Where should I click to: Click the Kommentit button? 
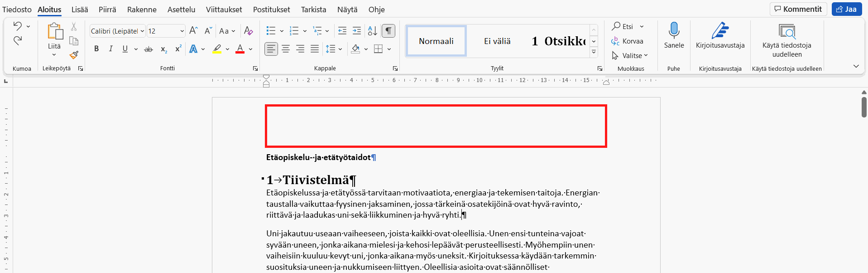tap(798, 9)
